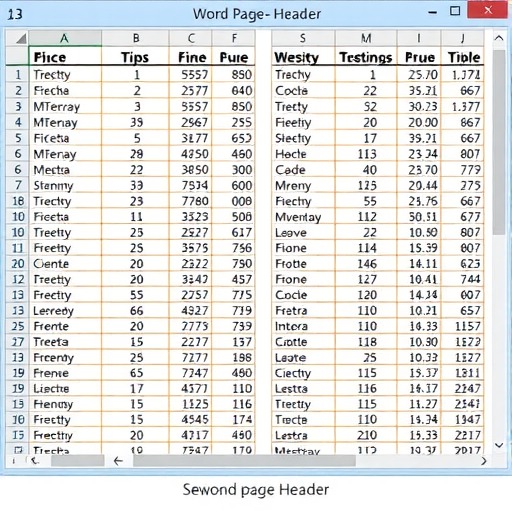This screenshot has height=512, width=512.
Task: Click the cell containing "Mventay"
Action: point(303,217)
